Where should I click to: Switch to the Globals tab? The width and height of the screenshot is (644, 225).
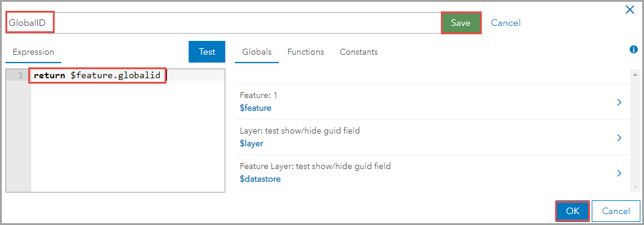(257, 52)
